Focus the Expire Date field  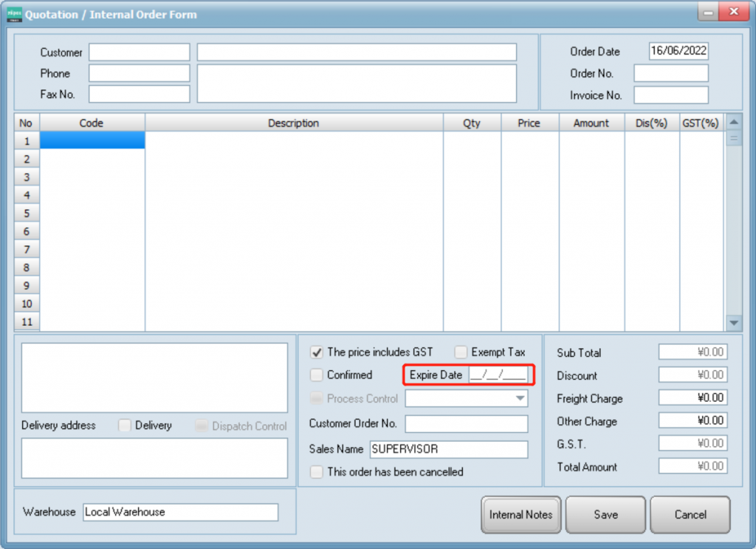[x=498, y=375]
